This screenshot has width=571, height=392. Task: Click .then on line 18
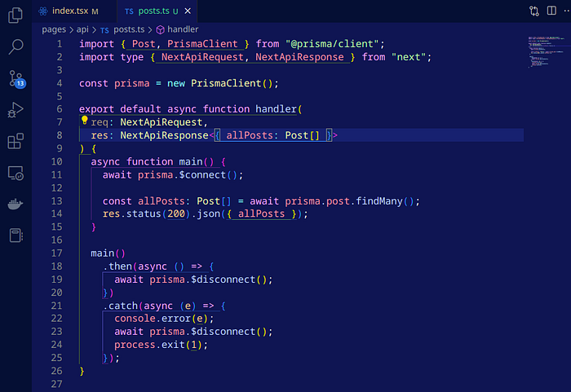tap(117, 266)
